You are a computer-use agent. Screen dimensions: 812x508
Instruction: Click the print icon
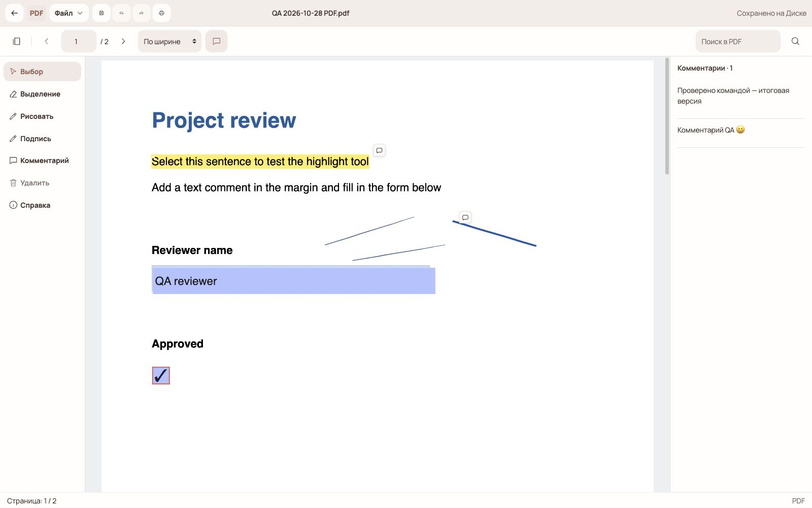click(161, 13)
